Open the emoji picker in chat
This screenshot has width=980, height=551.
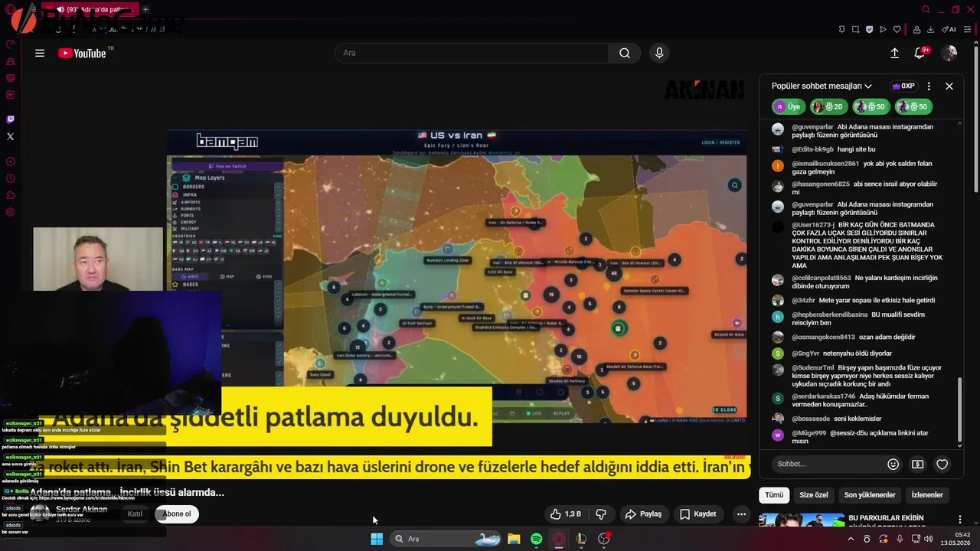893,464
